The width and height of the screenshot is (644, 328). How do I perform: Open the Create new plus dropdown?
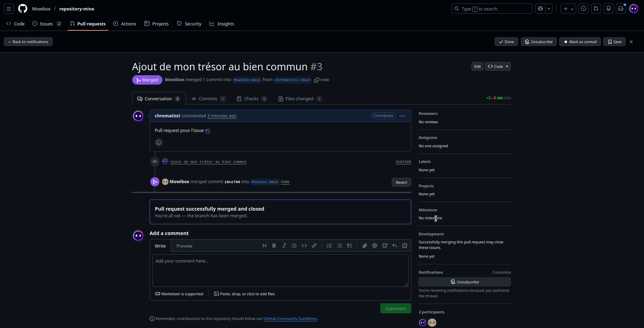pyautogui.click(x=568, y=9)
